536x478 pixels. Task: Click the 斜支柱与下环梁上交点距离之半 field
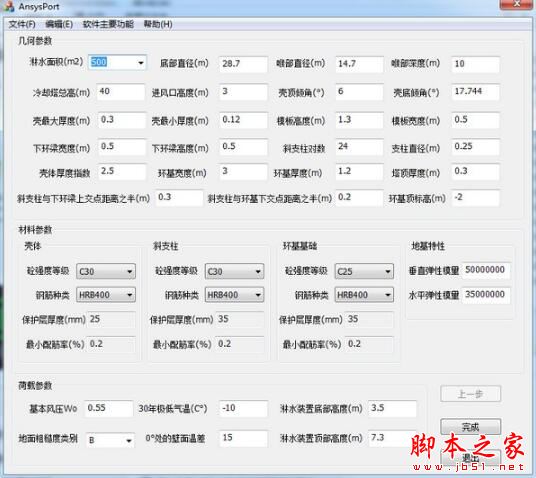point(179,198)
